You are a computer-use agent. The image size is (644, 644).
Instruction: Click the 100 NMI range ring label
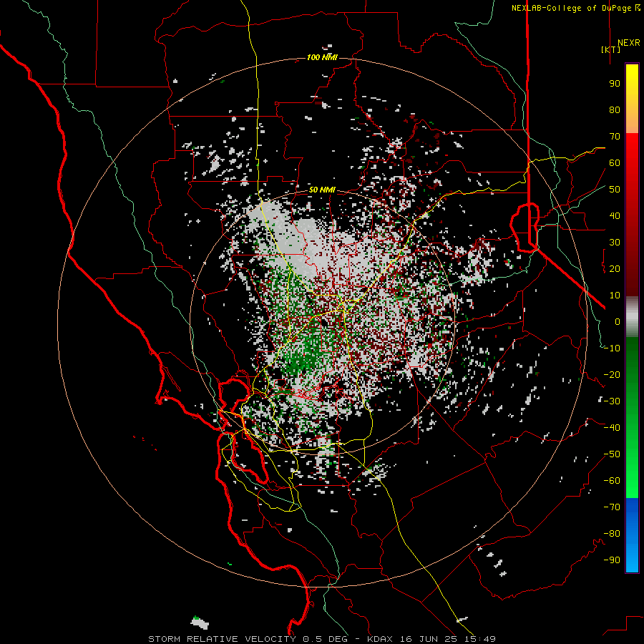pyautogui.click(x=322, y=57)
